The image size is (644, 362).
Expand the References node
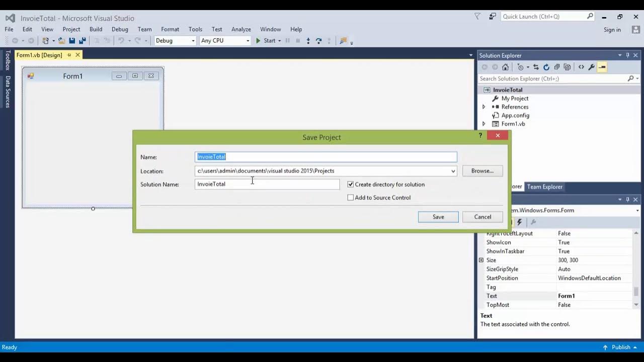pyautogui.click(x=484, y=107)
